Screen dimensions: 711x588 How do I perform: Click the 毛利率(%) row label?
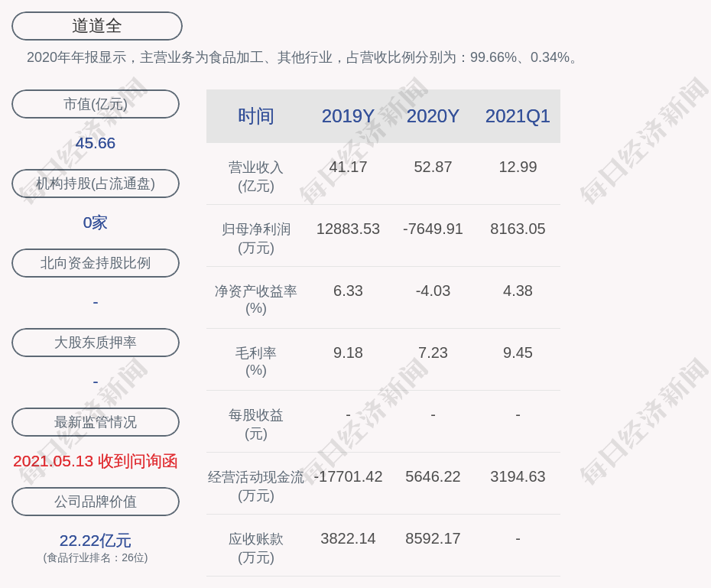coord(256,362)
